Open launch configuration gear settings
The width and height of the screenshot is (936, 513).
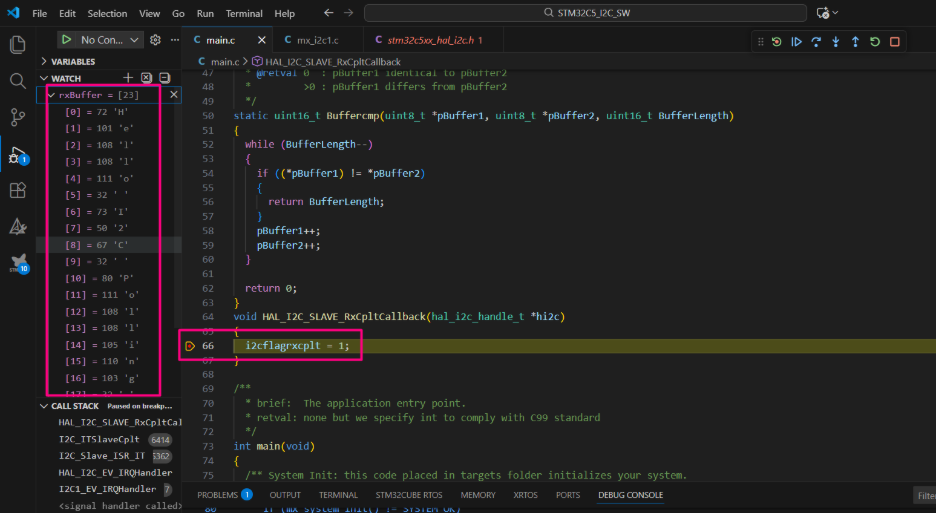click(155, 40)
